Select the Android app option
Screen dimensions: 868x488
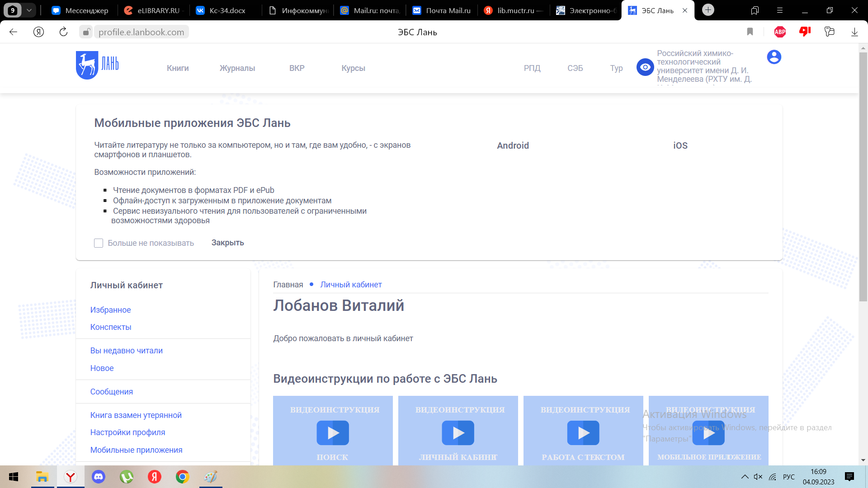[513, 145]
